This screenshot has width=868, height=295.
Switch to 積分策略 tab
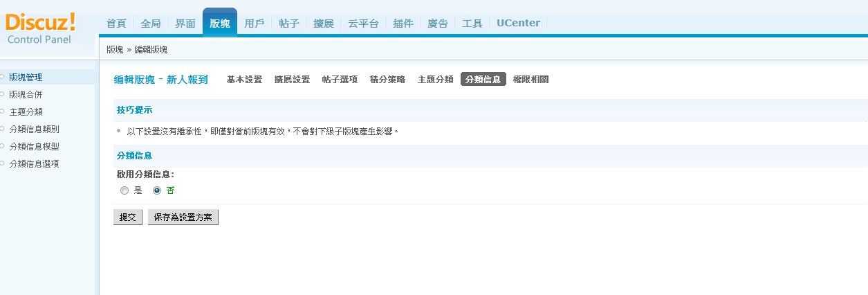[387, 80]
